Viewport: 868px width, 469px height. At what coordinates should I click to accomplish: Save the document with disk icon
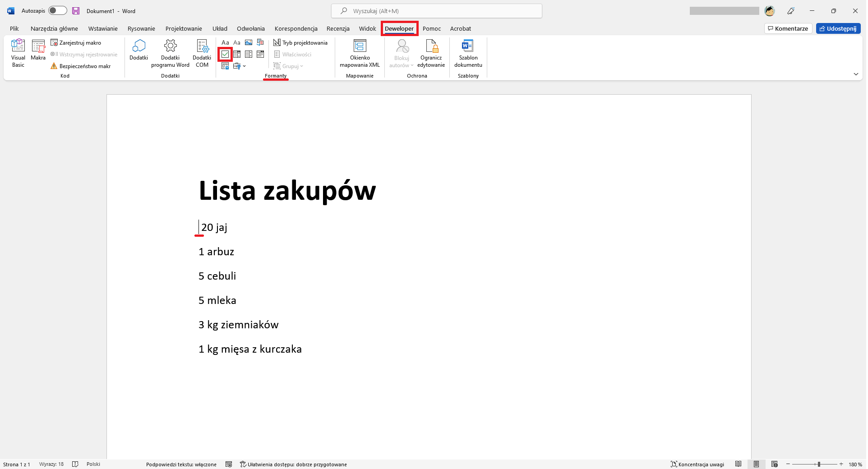(76, 11)
